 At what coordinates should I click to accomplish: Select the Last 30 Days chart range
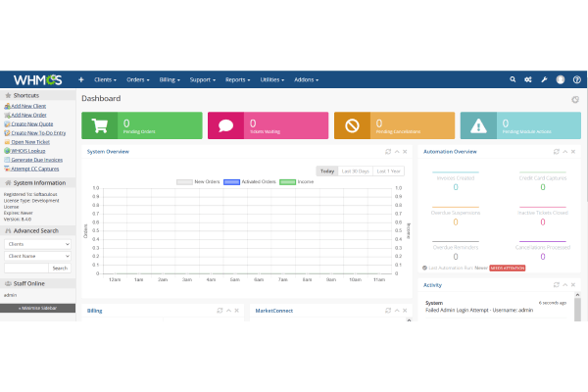coord(355,171)
